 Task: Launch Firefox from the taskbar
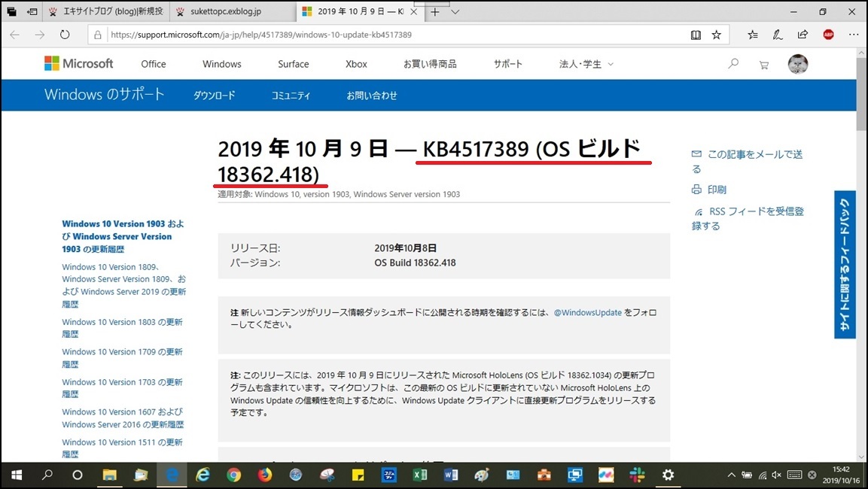pyautogui.click(x=265, y=475)
